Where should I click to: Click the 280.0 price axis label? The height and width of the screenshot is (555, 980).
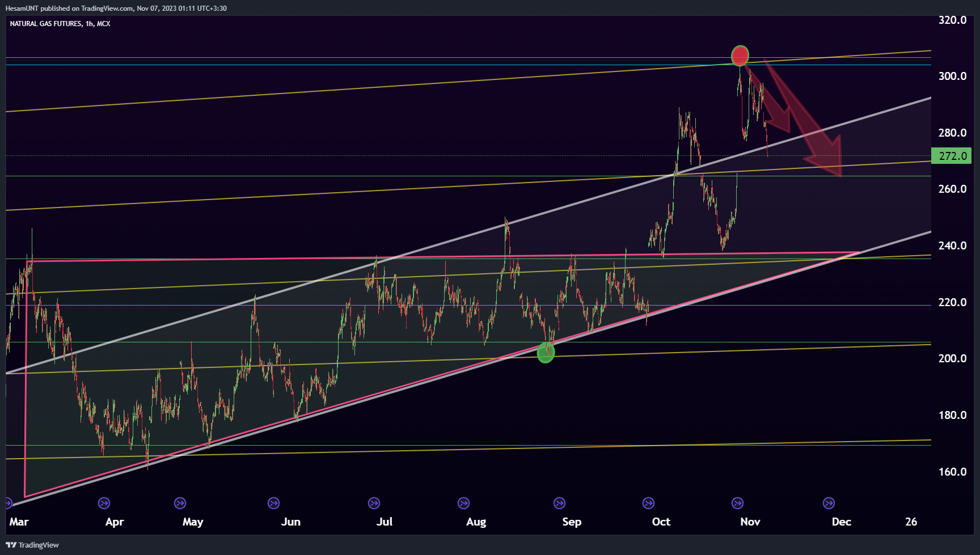point(952,133)
